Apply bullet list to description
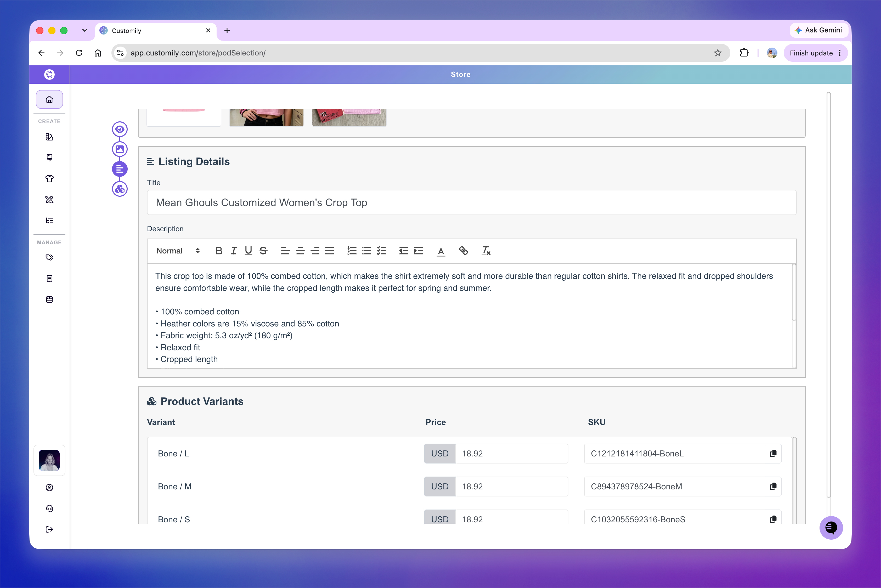This screenshot has width=881, height=588. tap(366, 251)
